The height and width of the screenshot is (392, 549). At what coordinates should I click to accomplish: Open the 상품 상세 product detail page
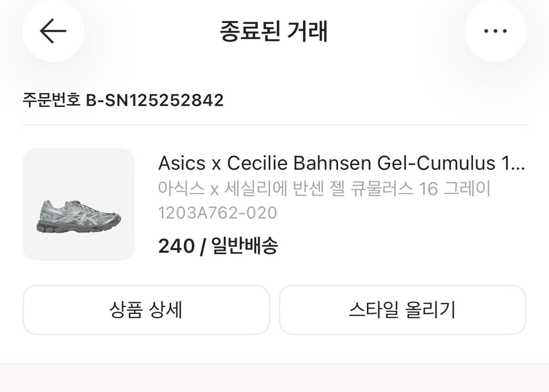145,310
